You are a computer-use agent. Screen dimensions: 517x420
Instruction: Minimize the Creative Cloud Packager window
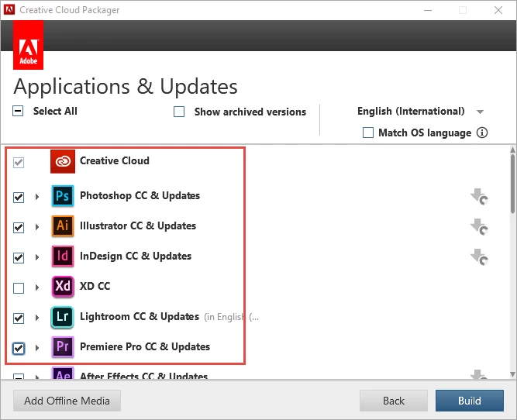[428, 10]
